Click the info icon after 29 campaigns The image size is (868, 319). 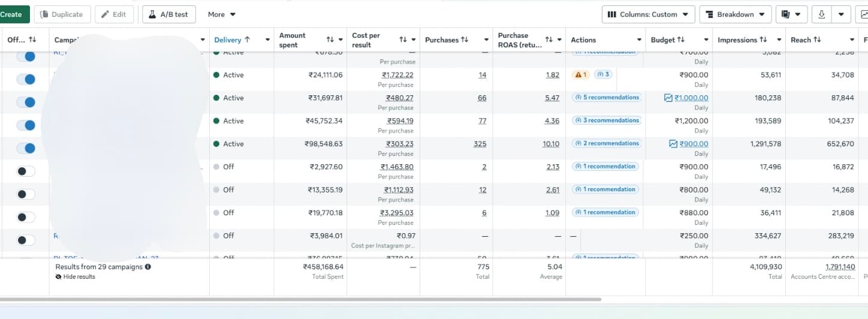coord(147,267)
